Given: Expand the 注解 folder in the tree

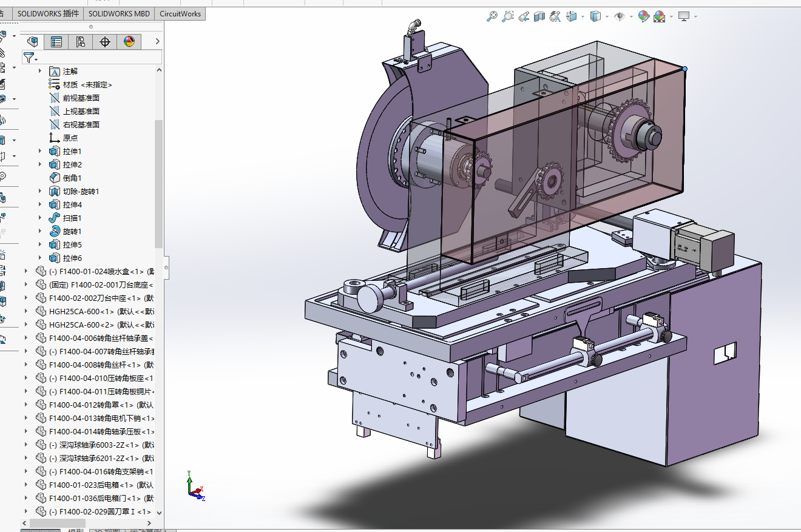Looking at the screenshot, I should tap(41, 72).
